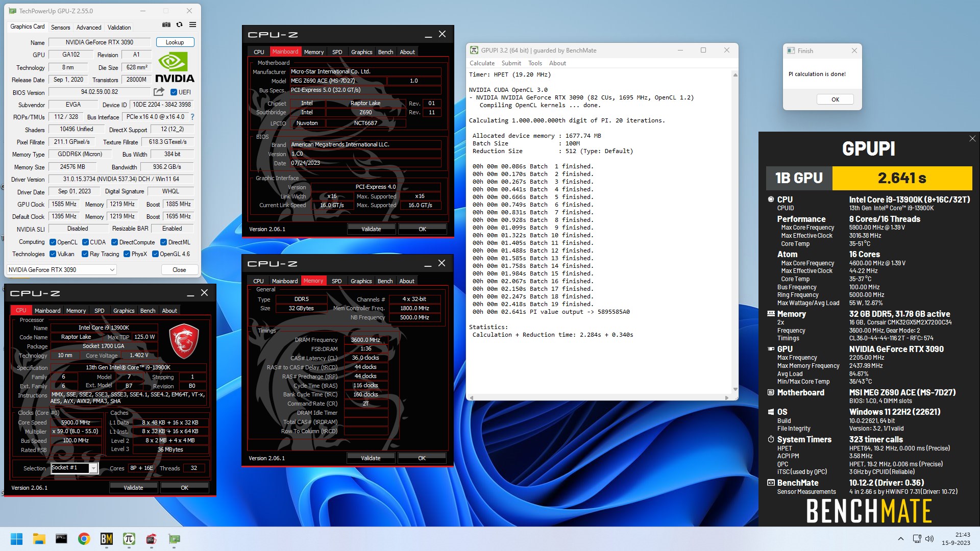
Task: Open File Explorer from taskbar
Action: tap(39, 539)
